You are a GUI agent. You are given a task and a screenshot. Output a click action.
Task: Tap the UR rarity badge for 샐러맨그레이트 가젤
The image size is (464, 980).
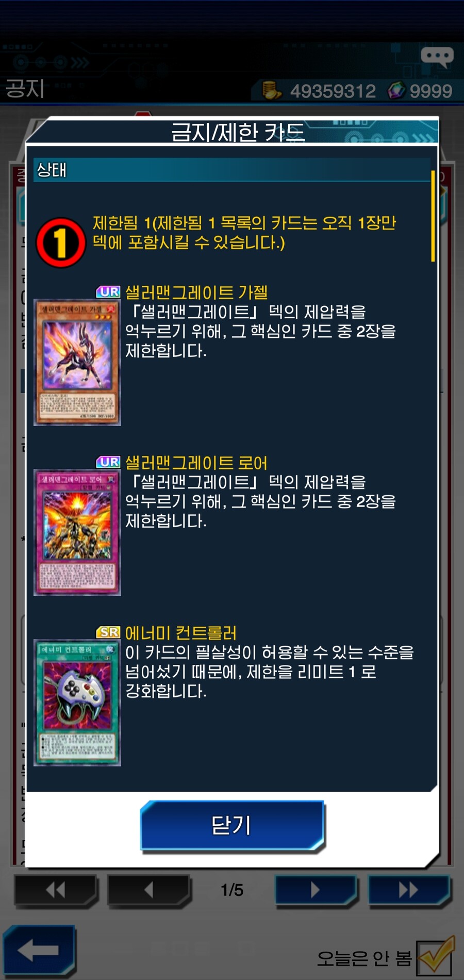108,292
